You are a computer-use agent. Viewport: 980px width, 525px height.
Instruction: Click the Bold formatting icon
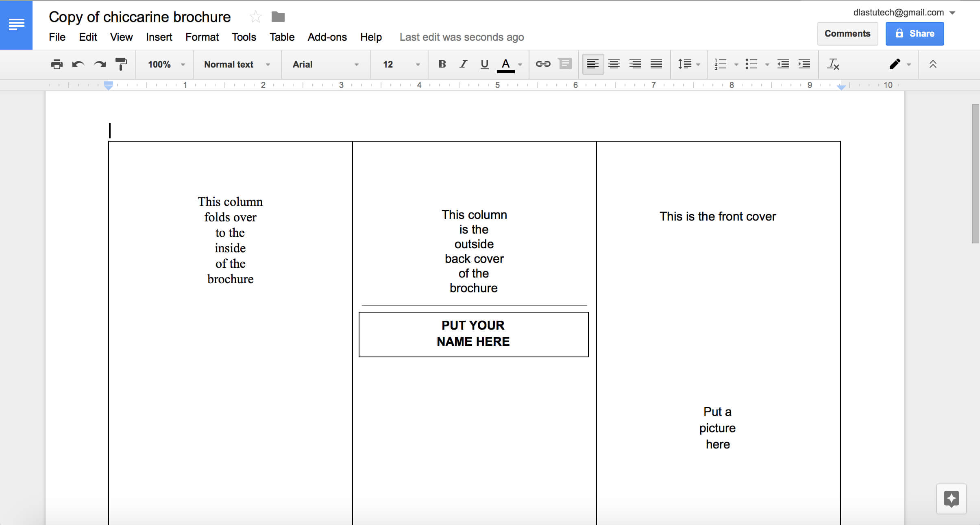[x=441, y=64]
